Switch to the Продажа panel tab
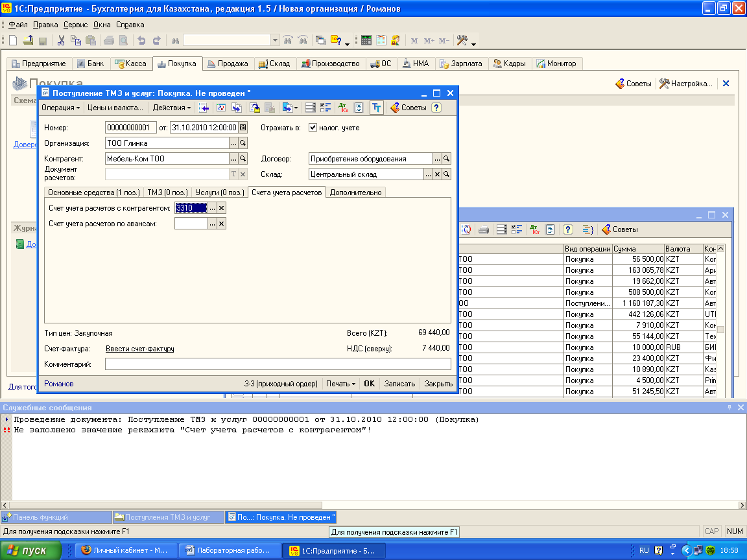 point(228,64)
